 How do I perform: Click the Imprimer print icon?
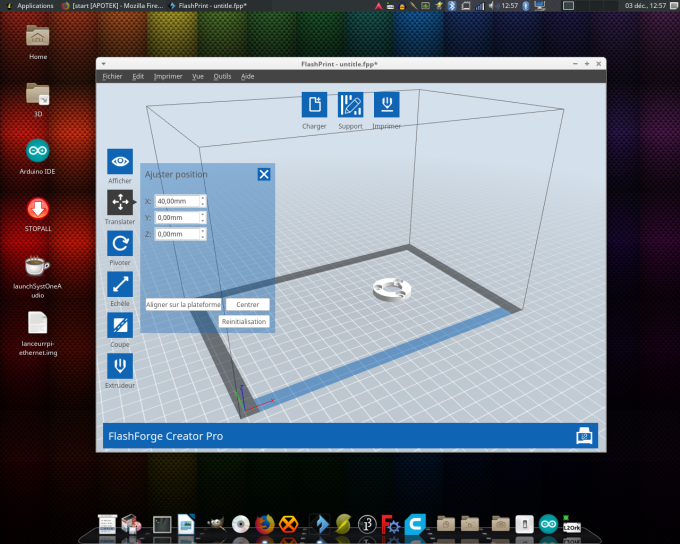click(386, 105)
